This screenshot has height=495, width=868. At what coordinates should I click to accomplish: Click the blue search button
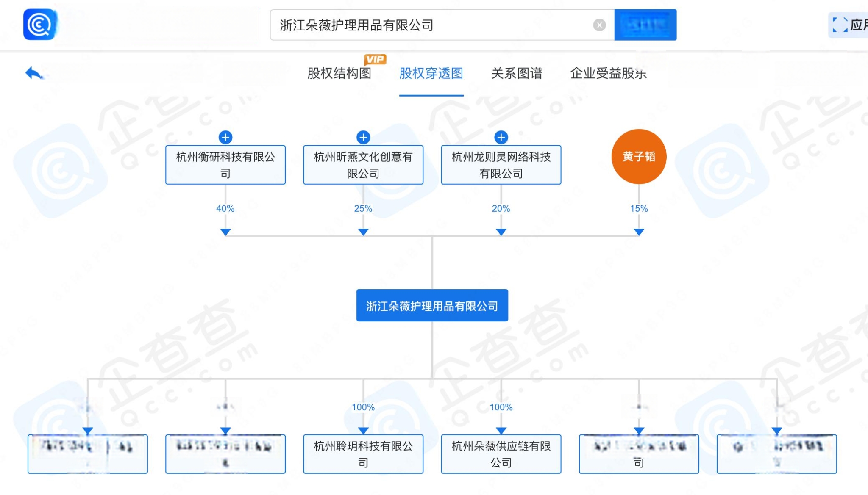point(645,25)
